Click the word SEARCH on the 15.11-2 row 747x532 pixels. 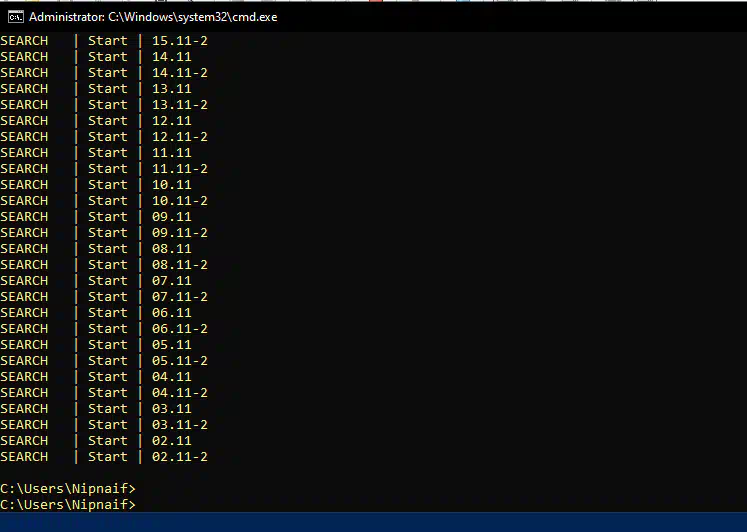[x=24, y=40]
